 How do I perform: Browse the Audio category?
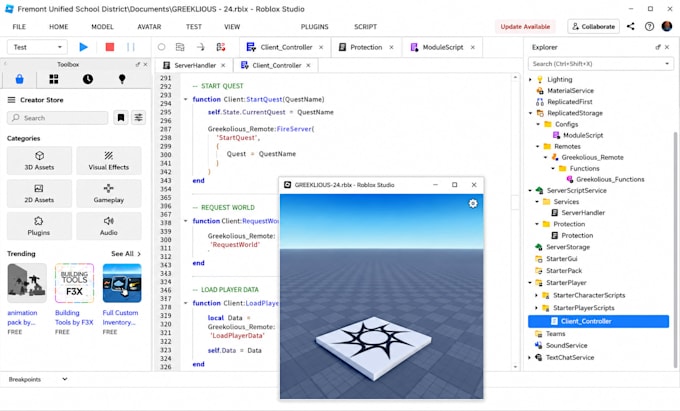point(109,226)
